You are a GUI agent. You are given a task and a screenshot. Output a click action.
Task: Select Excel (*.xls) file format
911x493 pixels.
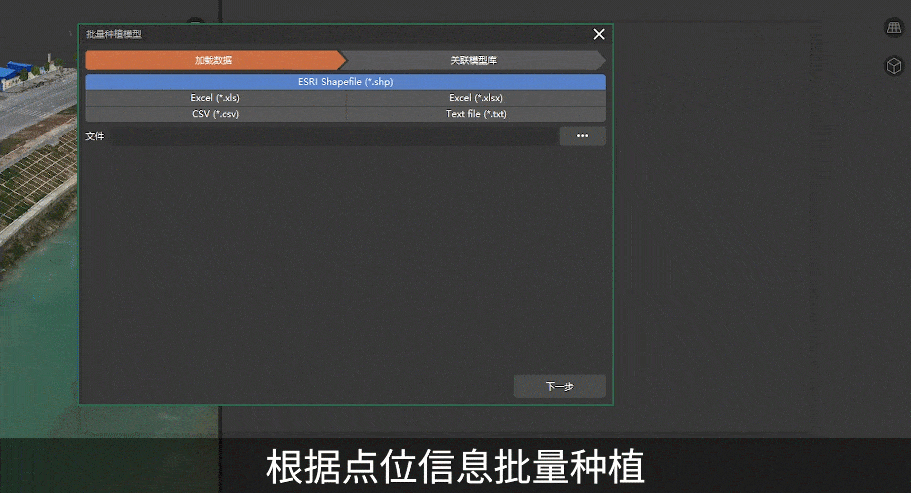(x=215, y=98)
